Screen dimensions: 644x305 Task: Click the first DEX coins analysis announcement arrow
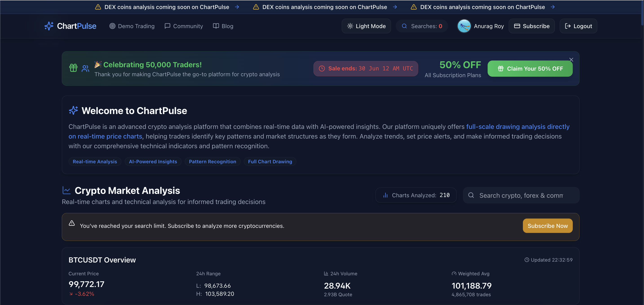(x=237, y=7)
